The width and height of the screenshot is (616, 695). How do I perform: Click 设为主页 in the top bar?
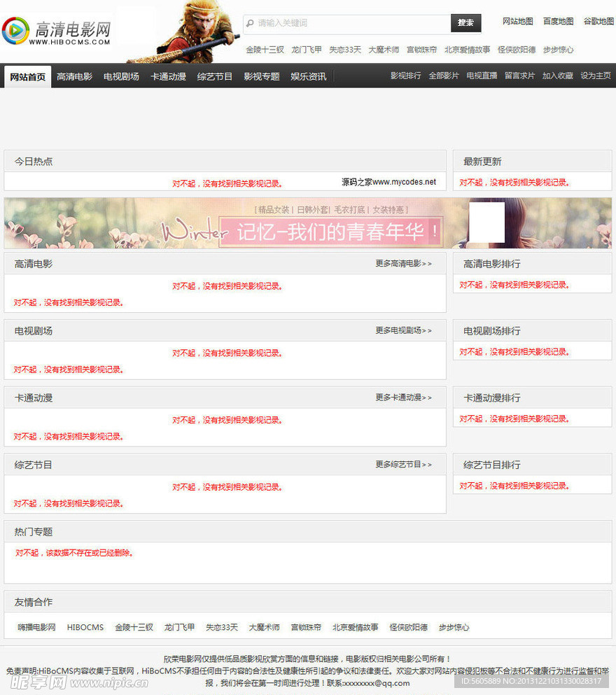pyautogui.click(x=596, y=76)
